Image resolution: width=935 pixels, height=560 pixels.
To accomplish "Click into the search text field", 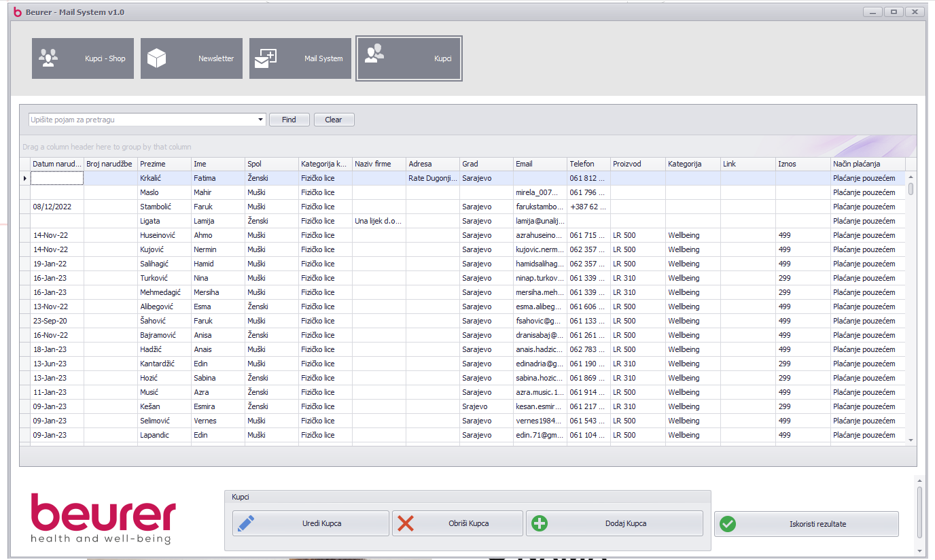I will pos(143,120).
